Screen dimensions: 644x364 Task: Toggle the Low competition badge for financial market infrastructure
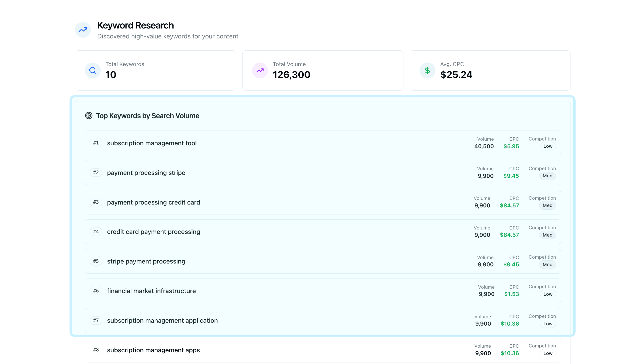pyautogui.click(x=548, y=294)
